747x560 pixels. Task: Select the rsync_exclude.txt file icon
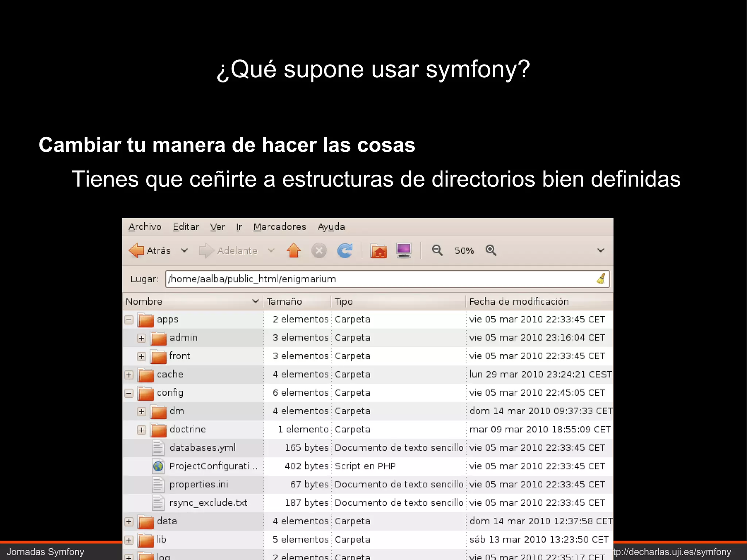(x=158, y=503)
